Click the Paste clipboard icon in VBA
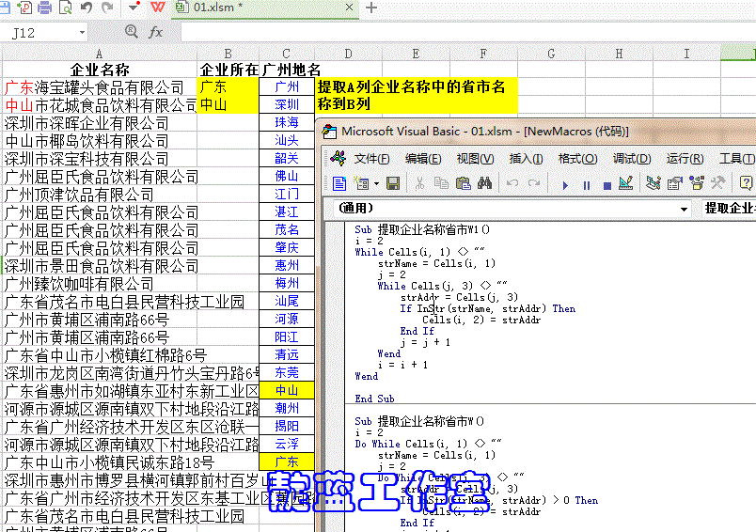The height and width of the screenshot is (532, 756). [x=463, y=183]
